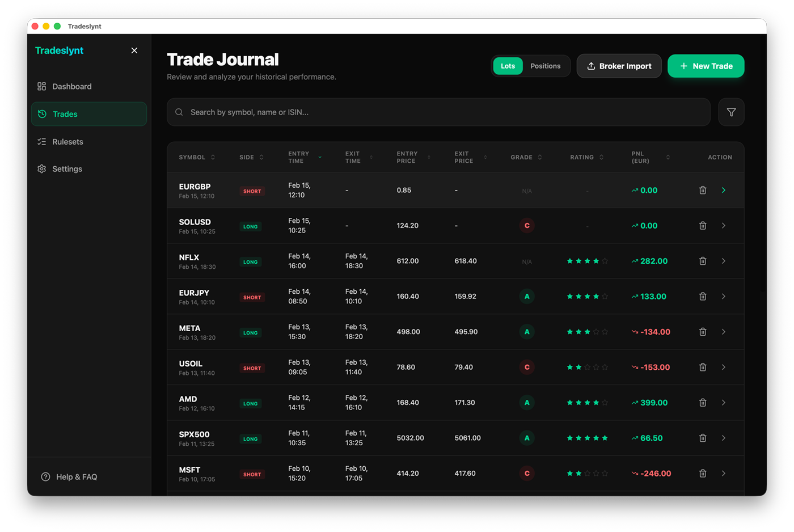
Task: Sort by Grade column header
Action: tap(526, 157)
